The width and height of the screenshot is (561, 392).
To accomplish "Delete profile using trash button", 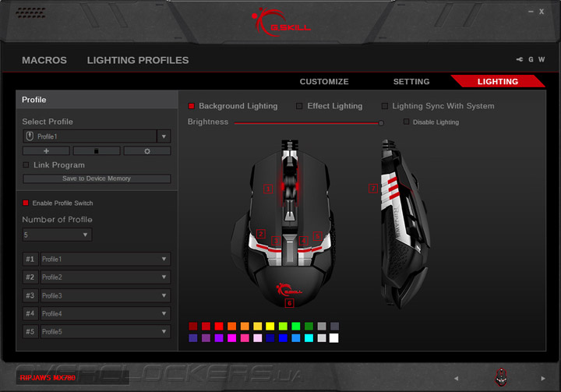I will point(97,150).
